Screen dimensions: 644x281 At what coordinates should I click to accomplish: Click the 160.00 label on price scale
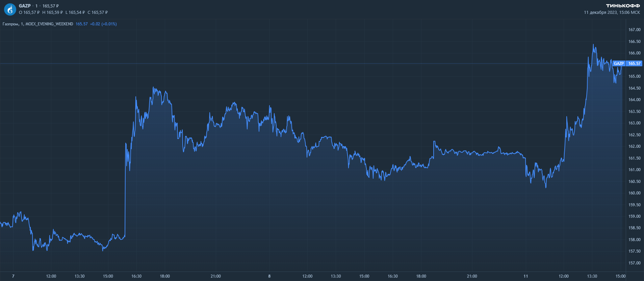click(x=634, y=193)
